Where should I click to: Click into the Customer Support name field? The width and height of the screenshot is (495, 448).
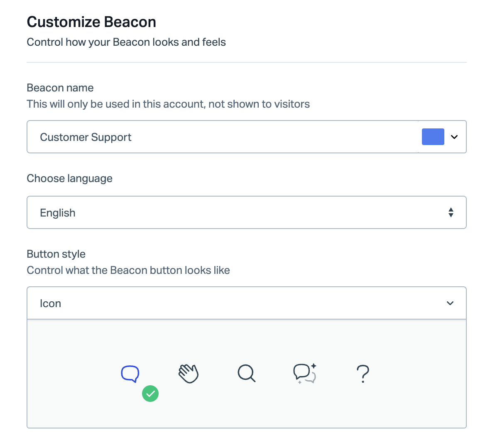[x=223, y=137]
